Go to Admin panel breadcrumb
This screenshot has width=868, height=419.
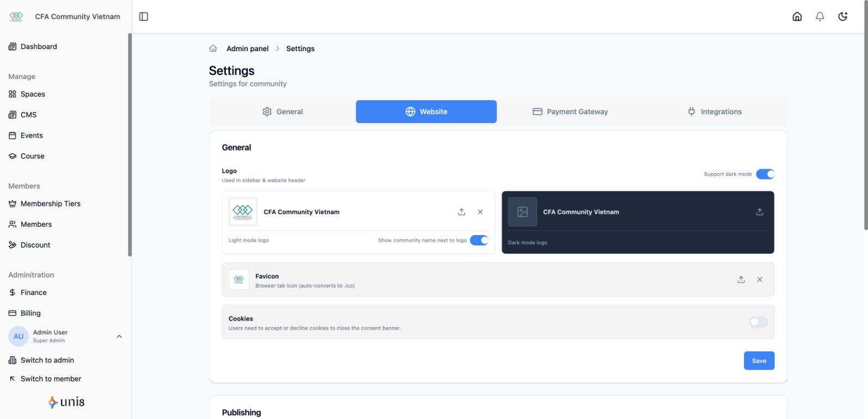(x=247, y=48)
